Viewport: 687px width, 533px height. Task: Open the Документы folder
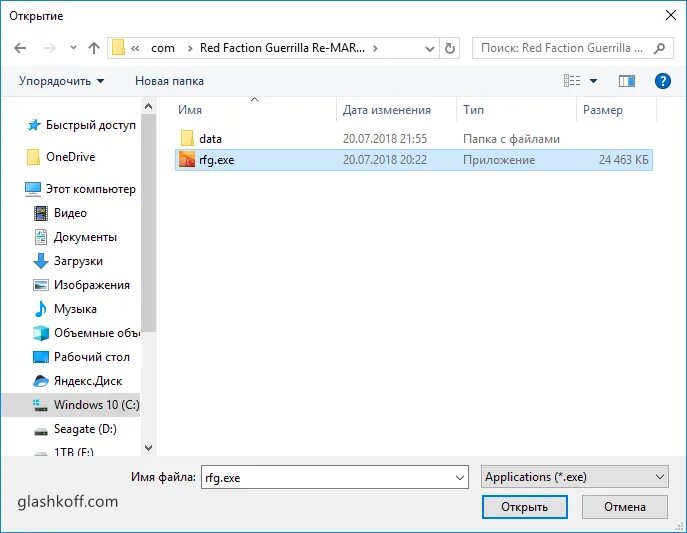pos(75,237)
